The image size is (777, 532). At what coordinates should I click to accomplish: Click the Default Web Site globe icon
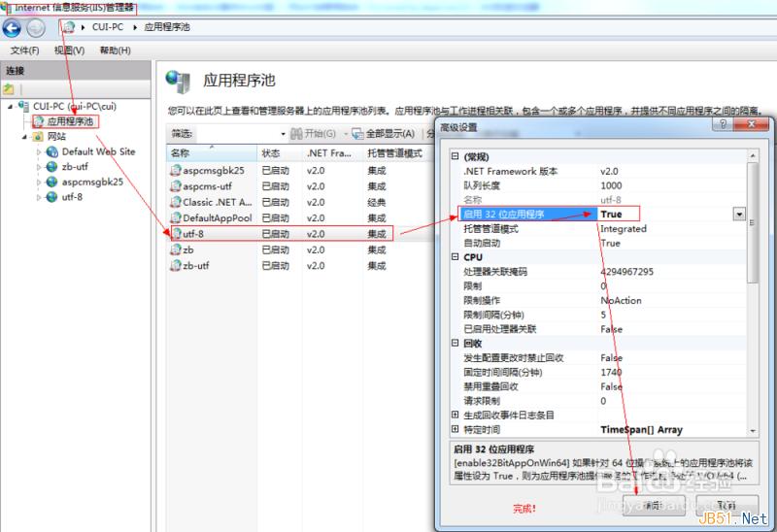click(51, 152)
